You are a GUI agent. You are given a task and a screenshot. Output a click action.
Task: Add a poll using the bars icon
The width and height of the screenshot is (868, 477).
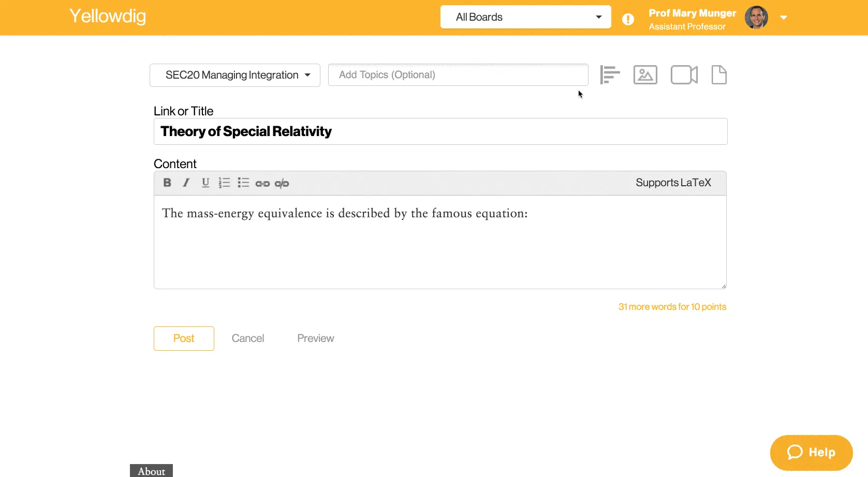click(610, 74)
